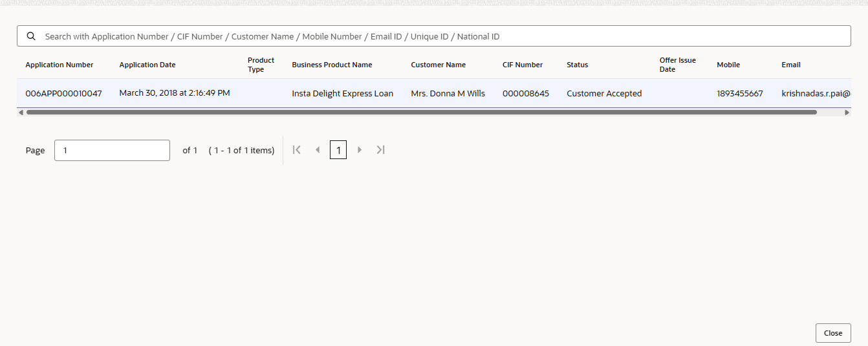The width and height of the screenshot is (868, 346).
Task: Click the search magnifier icon
Action: click(x=31, y=36)
